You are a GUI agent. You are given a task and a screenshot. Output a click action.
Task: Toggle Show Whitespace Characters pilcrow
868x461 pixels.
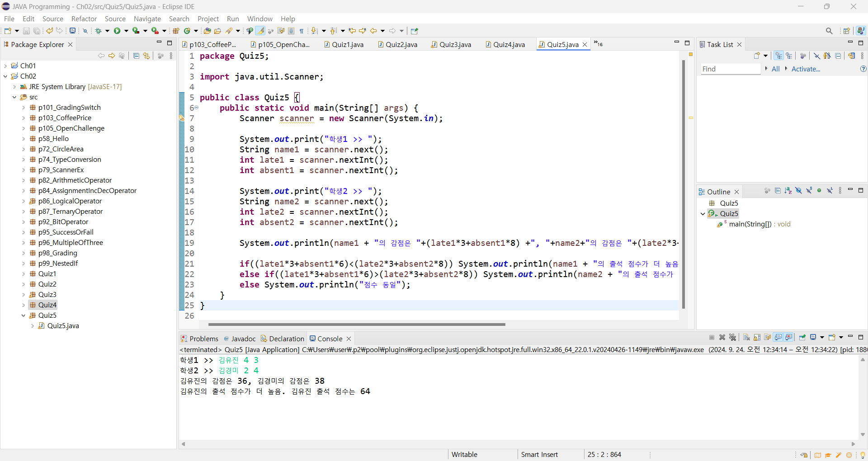[x=302, y=31]
